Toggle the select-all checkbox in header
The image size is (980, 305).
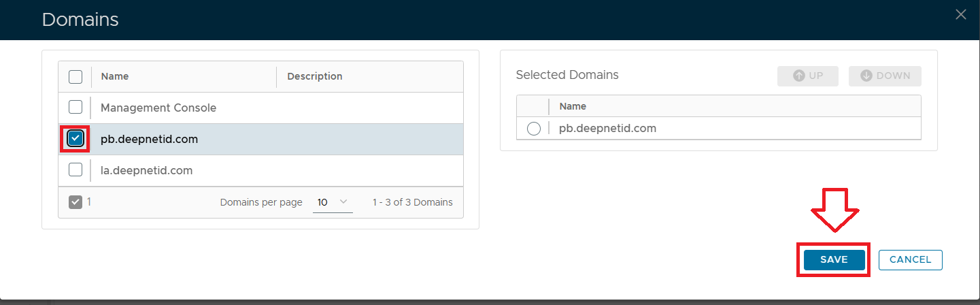pyautogui.click(x=75, y=76)
